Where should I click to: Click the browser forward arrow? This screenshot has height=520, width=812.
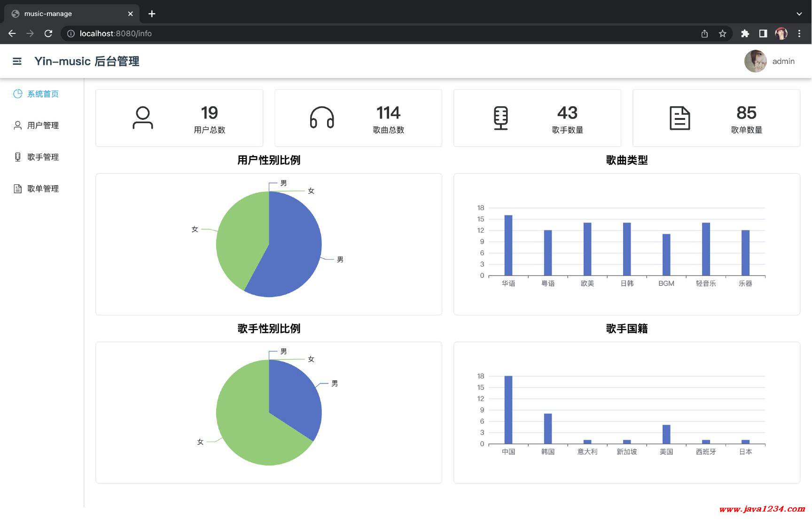30,33
